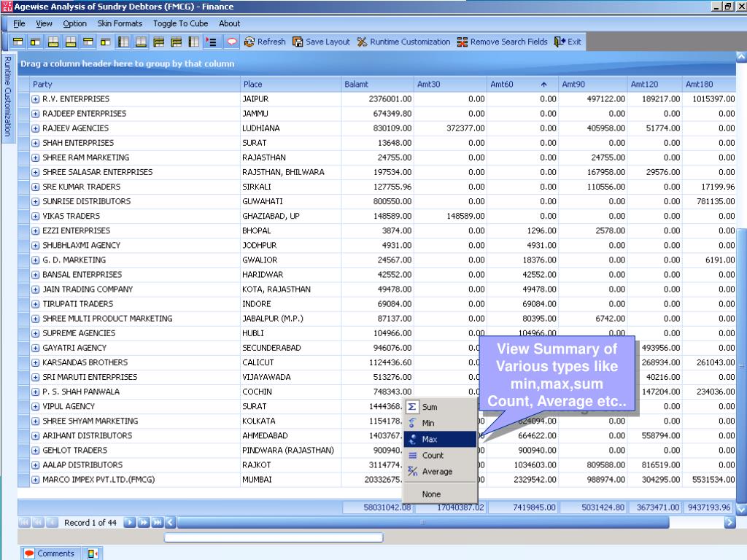Expand the R.V. ENTERPRISES row
Viewport: 747px width, 560px height.
[35, 99]
